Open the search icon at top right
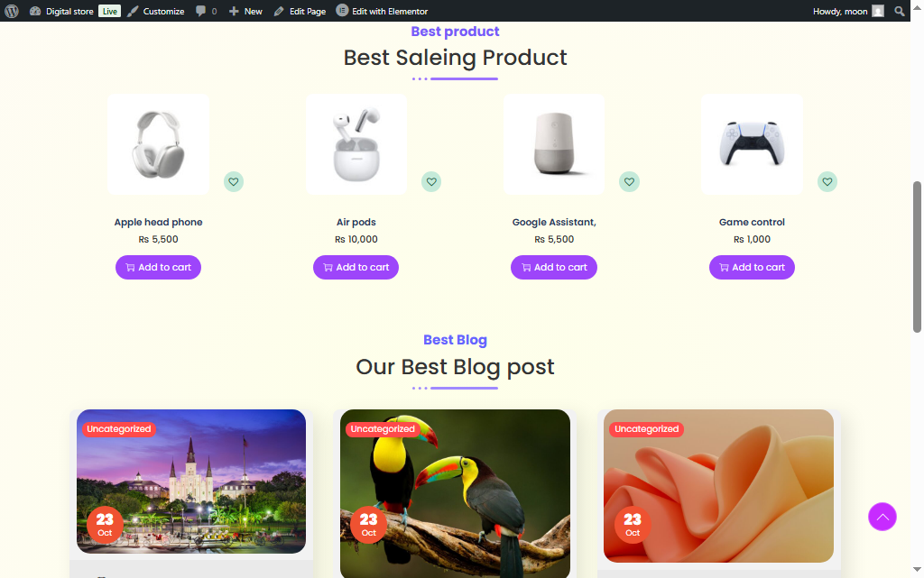The image size is (924, 578). click(900, 11)
